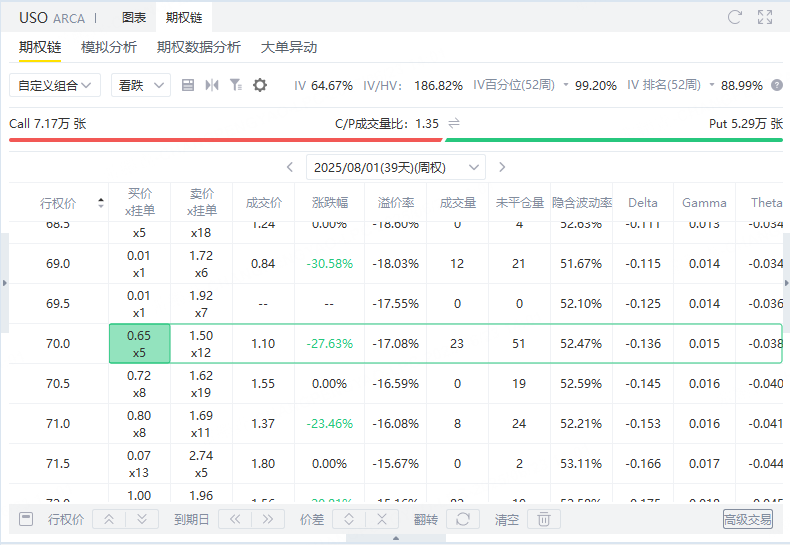
Task: Click the 成交量 column header
Action: coord(457,202)
